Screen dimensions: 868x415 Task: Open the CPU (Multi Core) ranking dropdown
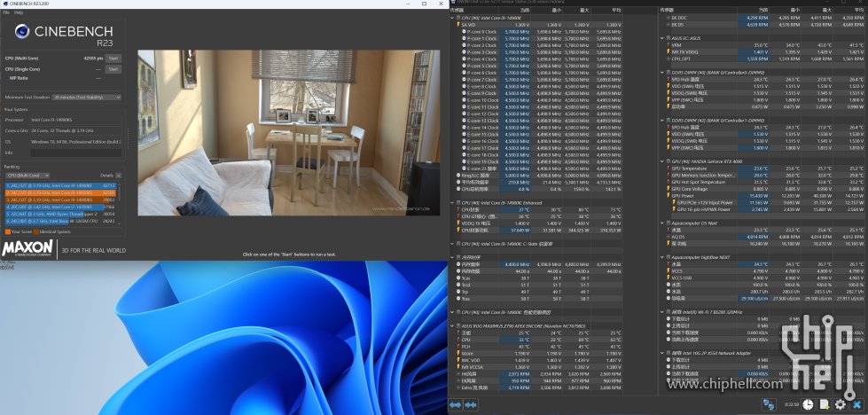[27, 176]
